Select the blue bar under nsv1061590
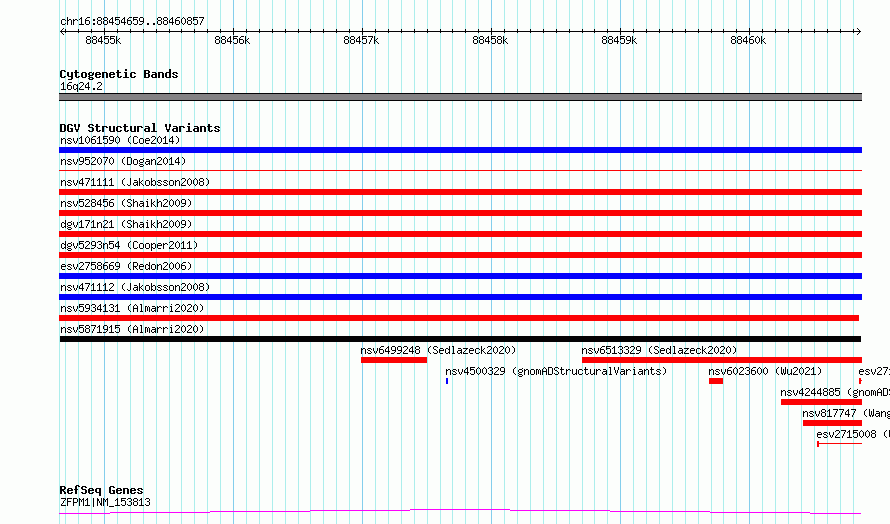This screenshot has width=890, height=524. (460, 150)
